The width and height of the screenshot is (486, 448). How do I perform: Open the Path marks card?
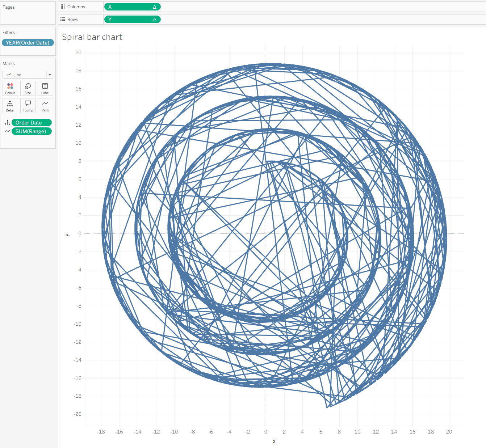point(45,105)
